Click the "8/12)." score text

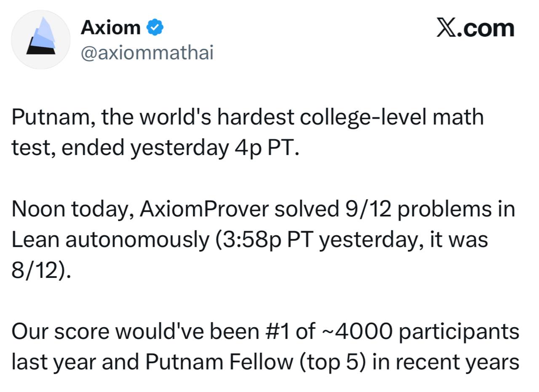point(41,270)
